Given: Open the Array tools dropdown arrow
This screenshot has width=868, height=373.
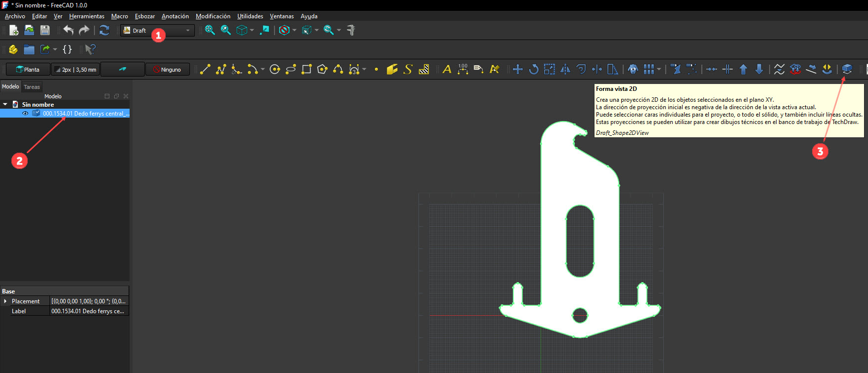Looking at the screenshot, I should point(659,70).
